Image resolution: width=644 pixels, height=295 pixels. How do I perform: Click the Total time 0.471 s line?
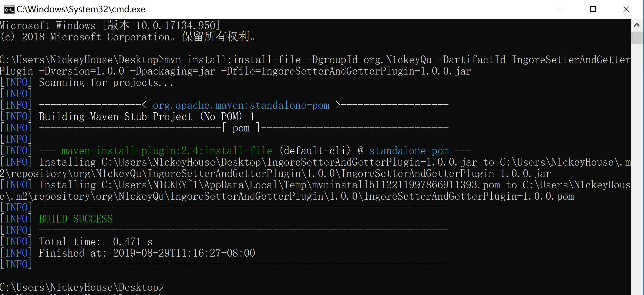coord(96,242)
